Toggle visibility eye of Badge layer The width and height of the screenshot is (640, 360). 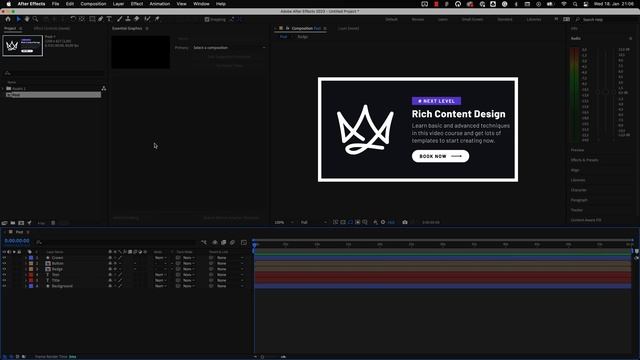click(x=4, y=269)
